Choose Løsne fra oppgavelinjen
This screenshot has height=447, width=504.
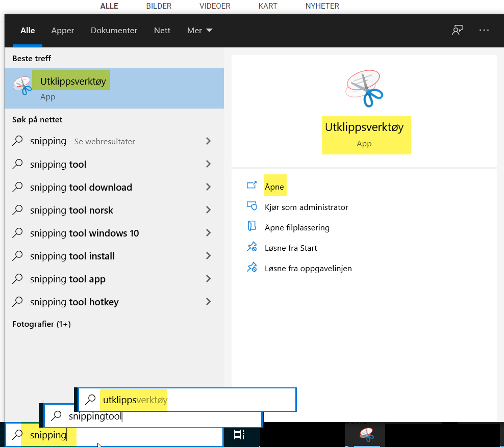[x=308, y=268]
